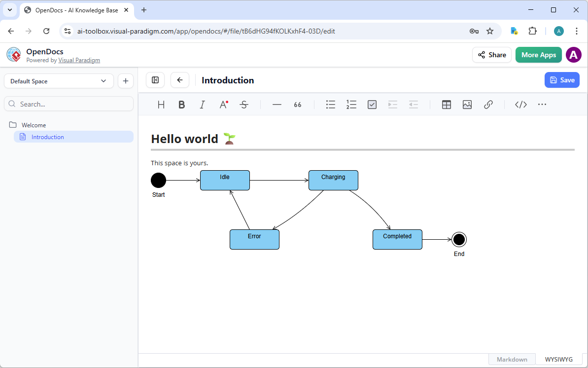Switch to the Markdown view tab
The image size is (588, 368).
coord(512,359)
